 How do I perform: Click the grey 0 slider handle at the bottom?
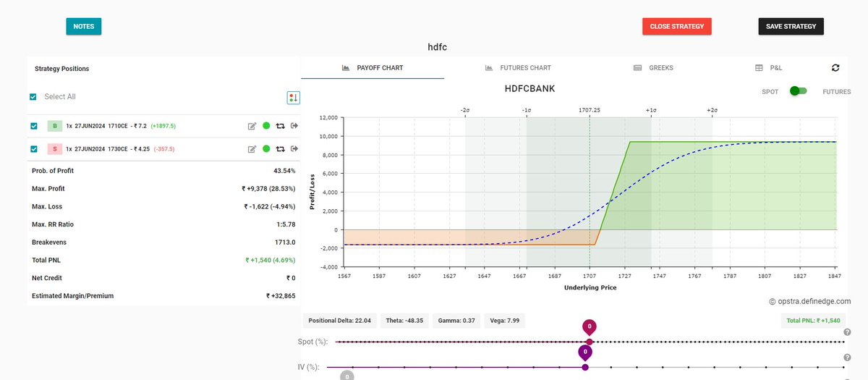(x=348, y=376)
